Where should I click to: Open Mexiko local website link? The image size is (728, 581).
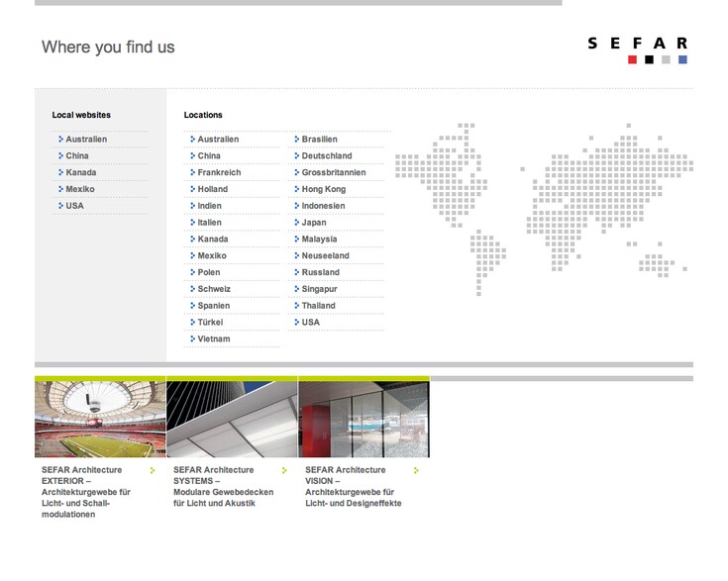pyautogui.click(x=80, y=189)
